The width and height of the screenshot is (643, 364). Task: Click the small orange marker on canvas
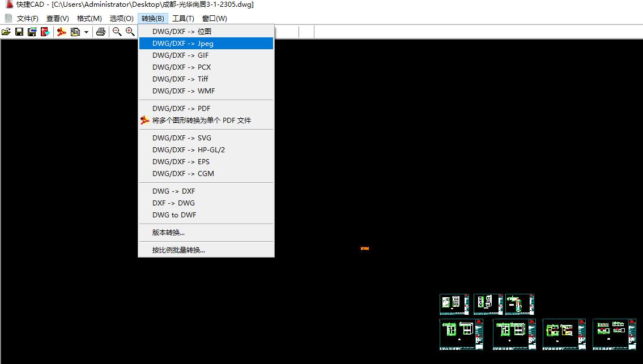click(x=365, y=249)
